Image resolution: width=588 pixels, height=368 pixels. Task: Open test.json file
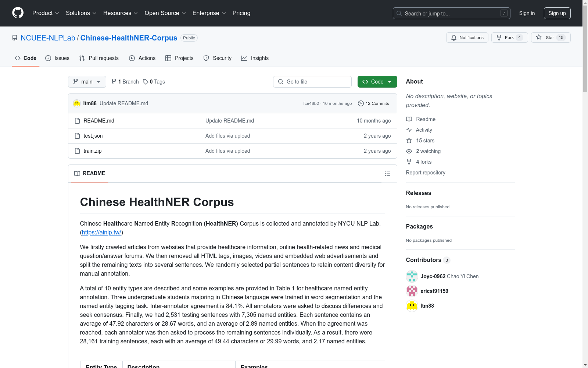tap(93, 136)
